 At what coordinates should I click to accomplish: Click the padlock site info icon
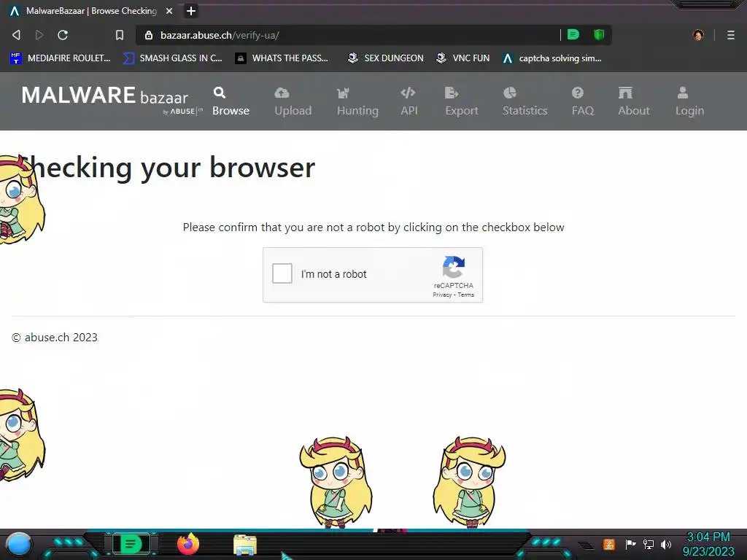149,35
